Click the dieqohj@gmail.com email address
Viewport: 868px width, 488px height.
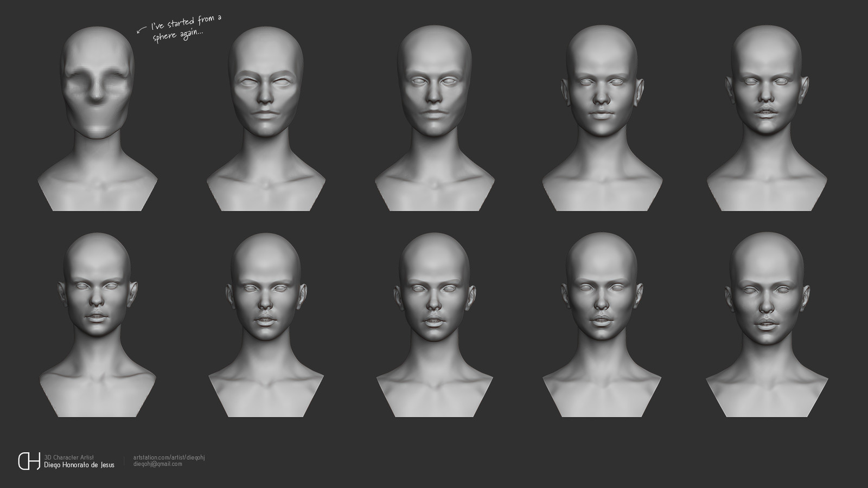[158, 464]
